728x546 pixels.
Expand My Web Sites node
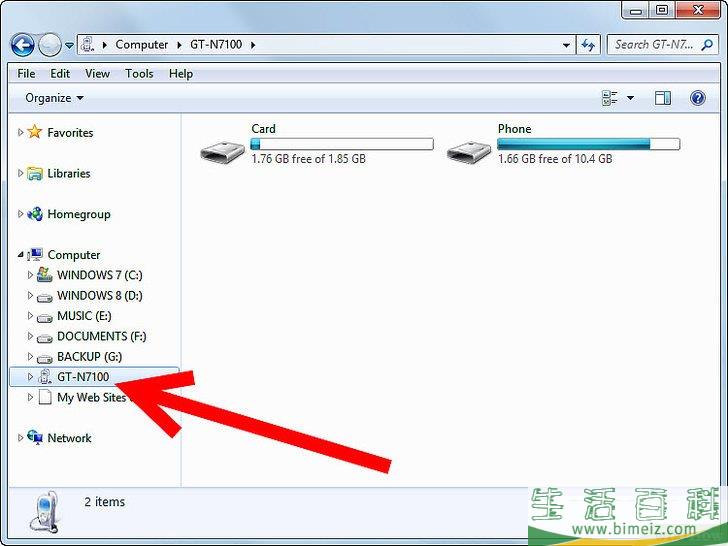30,397
